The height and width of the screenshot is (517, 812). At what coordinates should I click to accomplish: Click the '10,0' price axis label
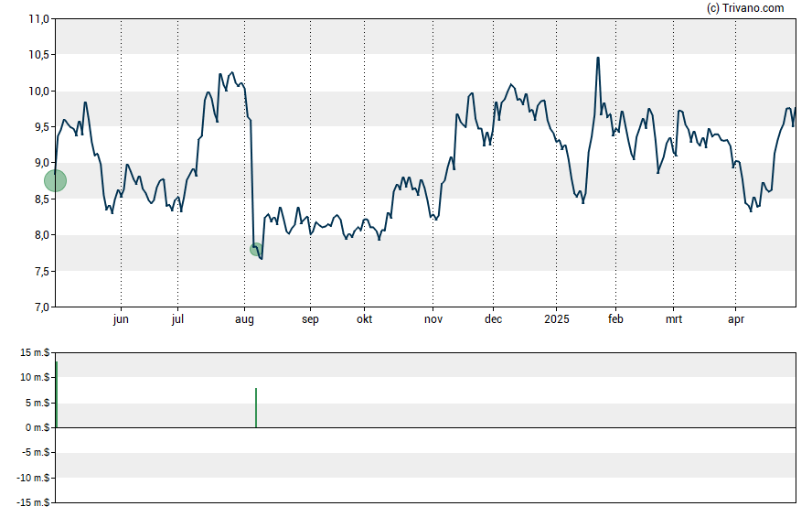(38, 92)
